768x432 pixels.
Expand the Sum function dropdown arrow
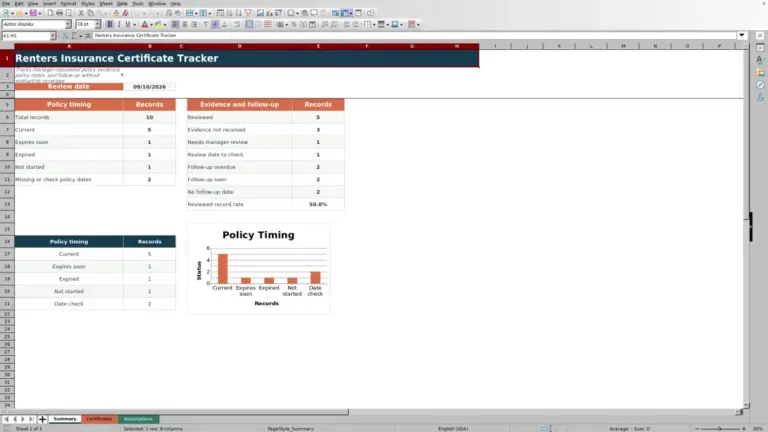[80, 36]
